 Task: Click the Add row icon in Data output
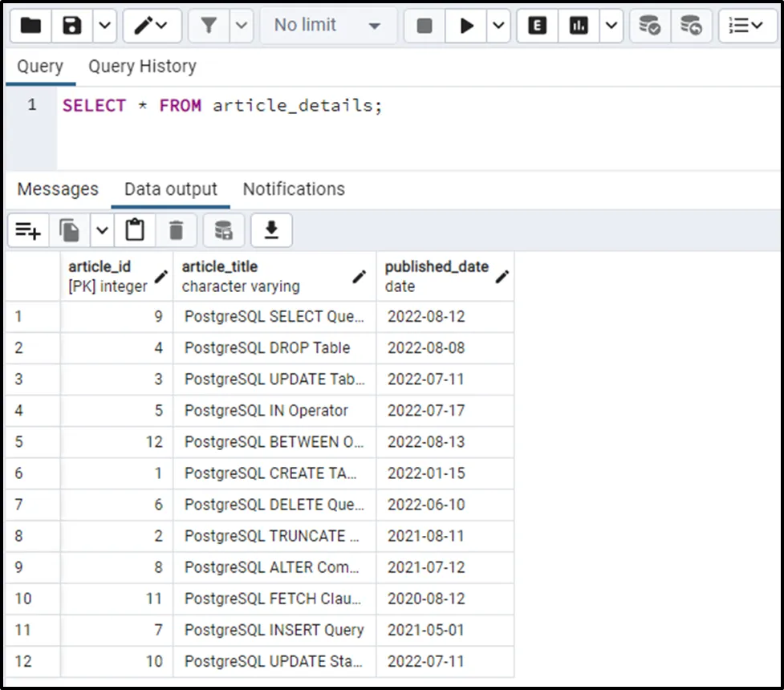(x=28, y=231)
